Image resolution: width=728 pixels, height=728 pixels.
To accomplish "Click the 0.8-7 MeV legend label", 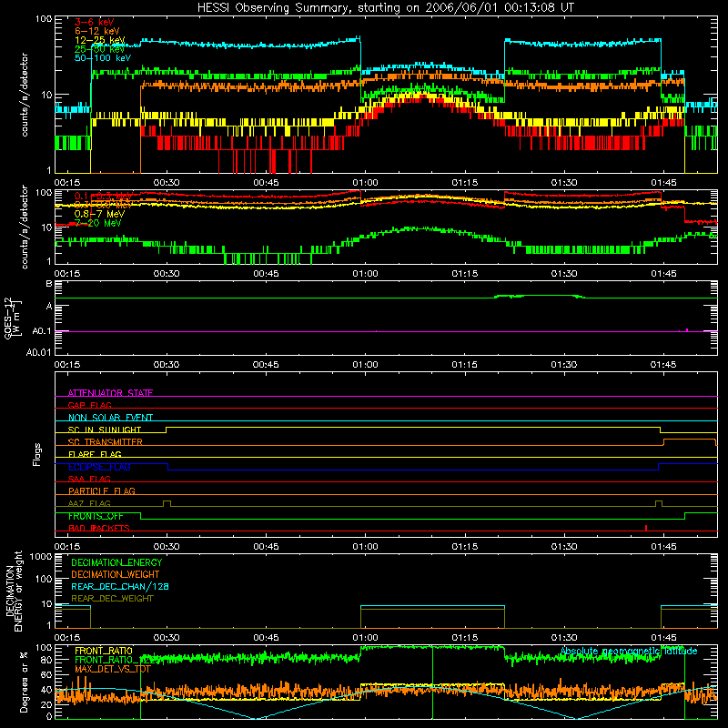I will (x=99, y=214).
